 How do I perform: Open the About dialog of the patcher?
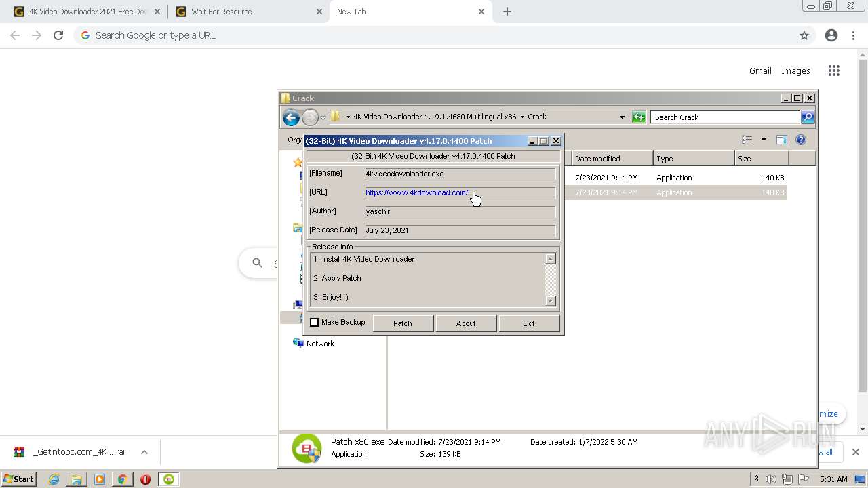click(466, 323)
